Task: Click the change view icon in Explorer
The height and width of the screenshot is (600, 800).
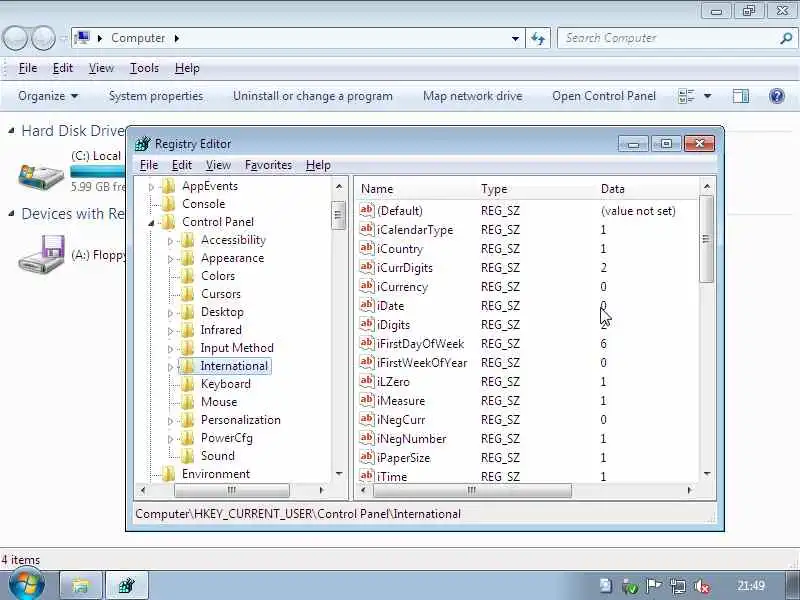Action: (686, 96)
